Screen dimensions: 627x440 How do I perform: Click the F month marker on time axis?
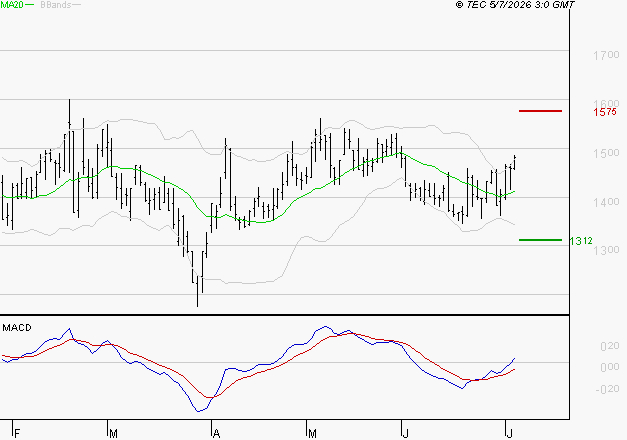(17, 433)
